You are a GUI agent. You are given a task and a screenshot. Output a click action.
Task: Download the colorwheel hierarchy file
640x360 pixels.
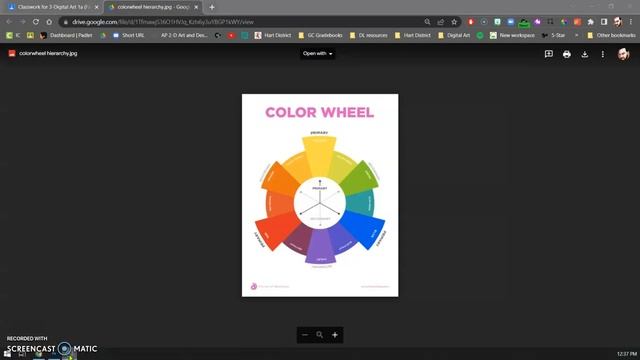click(x=584, y=54)
